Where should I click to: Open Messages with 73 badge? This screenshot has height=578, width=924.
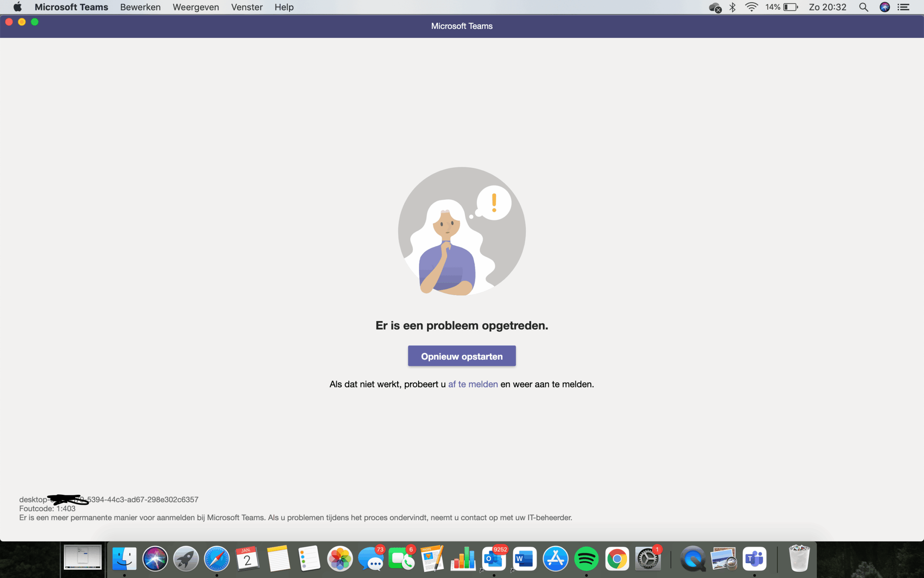[371, 558]
